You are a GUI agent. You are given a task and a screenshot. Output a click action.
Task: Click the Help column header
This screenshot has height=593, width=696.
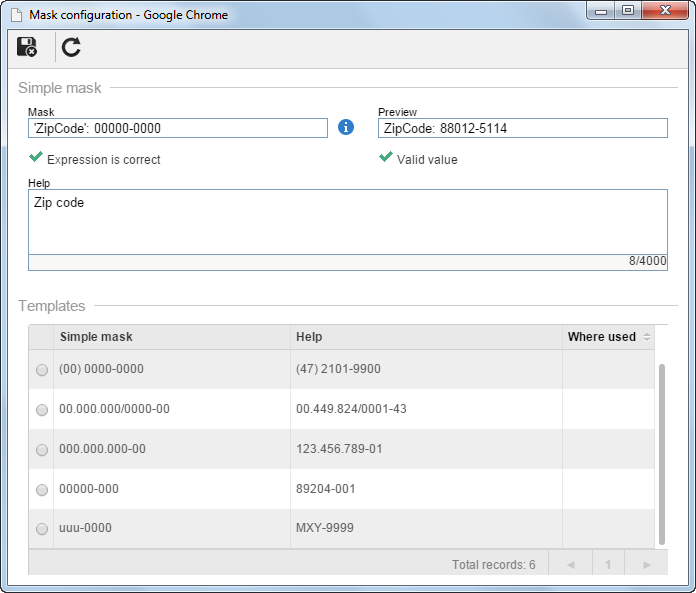click(426, 337)
